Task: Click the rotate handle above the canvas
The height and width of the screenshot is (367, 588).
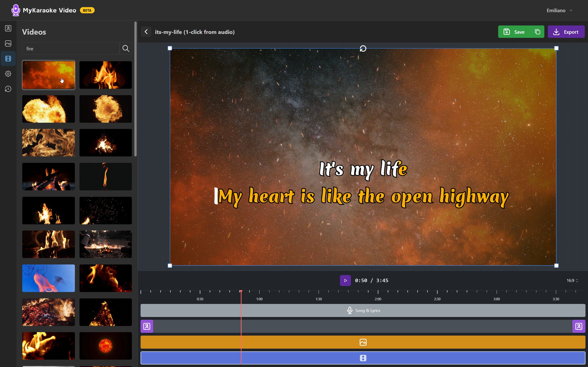Action: pos(363,49)
